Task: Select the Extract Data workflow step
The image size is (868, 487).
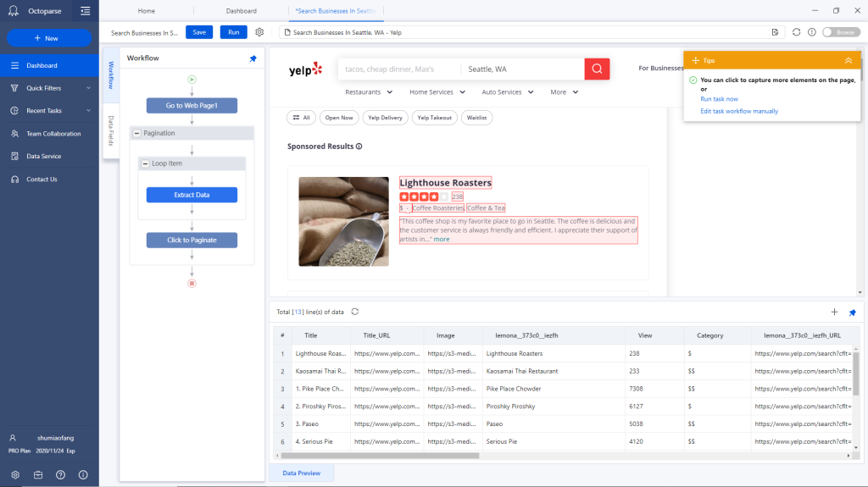Action: 192,195
